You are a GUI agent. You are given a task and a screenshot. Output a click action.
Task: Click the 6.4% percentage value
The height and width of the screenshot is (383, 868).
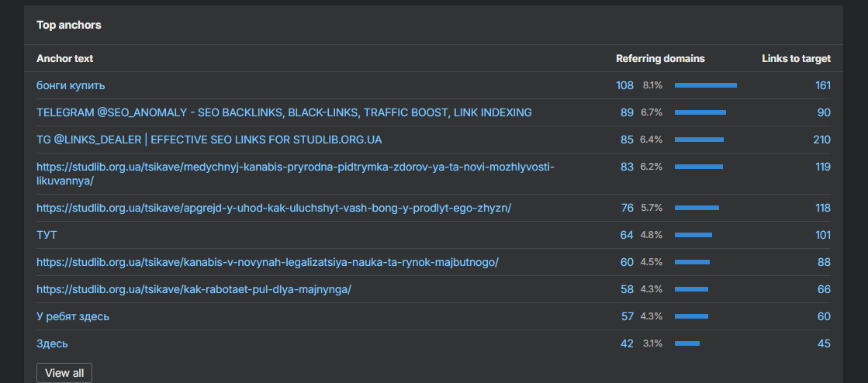click(652, 140)
